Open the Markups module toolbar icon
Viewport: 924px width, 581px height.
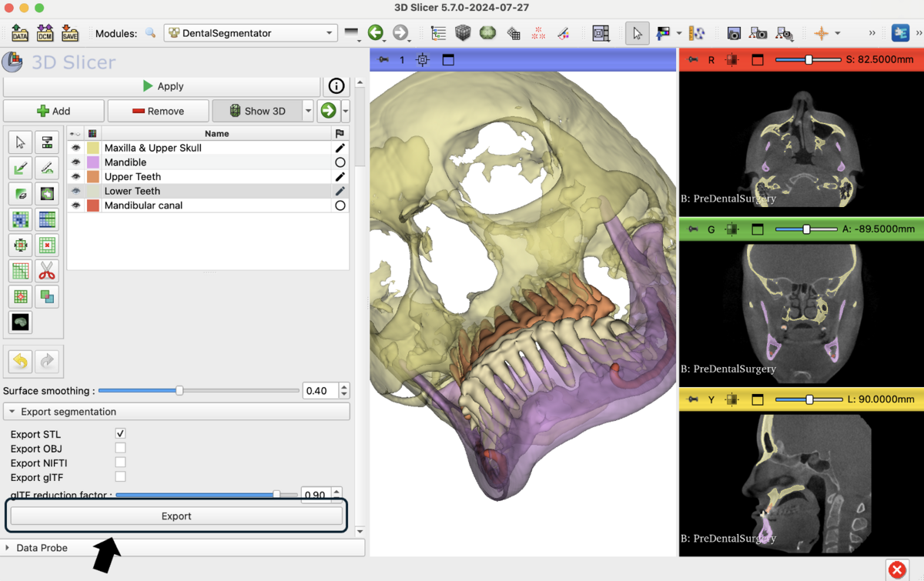click(538, 33)
